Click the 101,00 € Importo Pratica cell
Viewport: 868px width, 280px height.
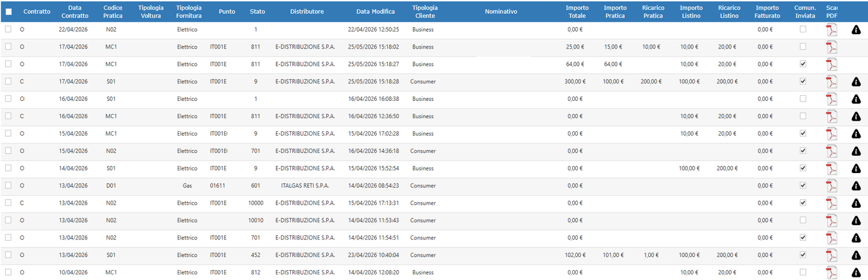pyautogui.click(x=614, y=255)
